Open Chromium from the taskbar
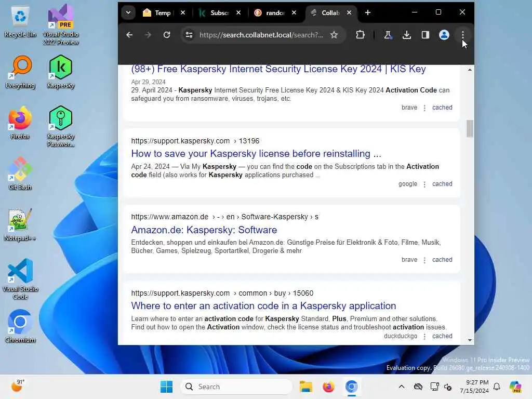This screenshot has width=532, height=399. 352,387
